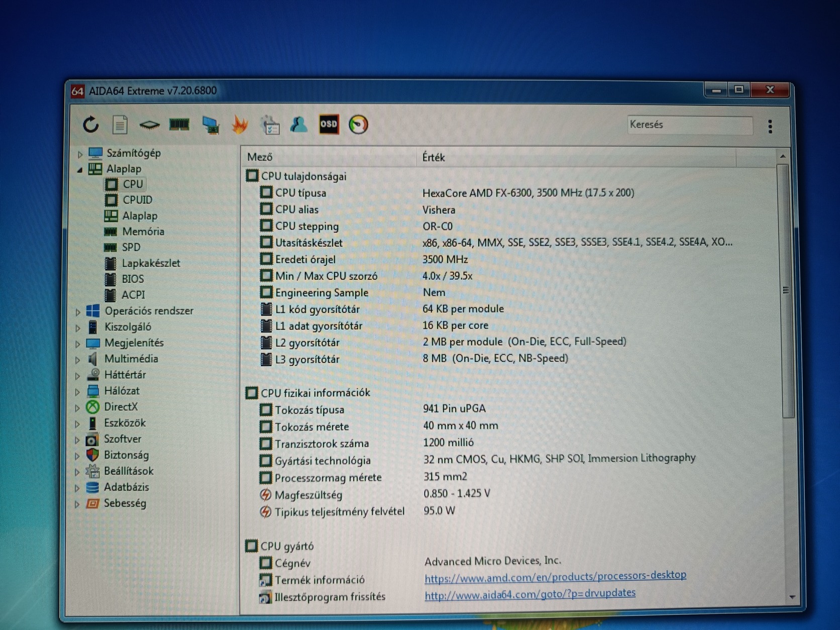Viewport: 840px width, 630px height.
Task: Click the scrollbar up arrow
Action: (783, 156)
